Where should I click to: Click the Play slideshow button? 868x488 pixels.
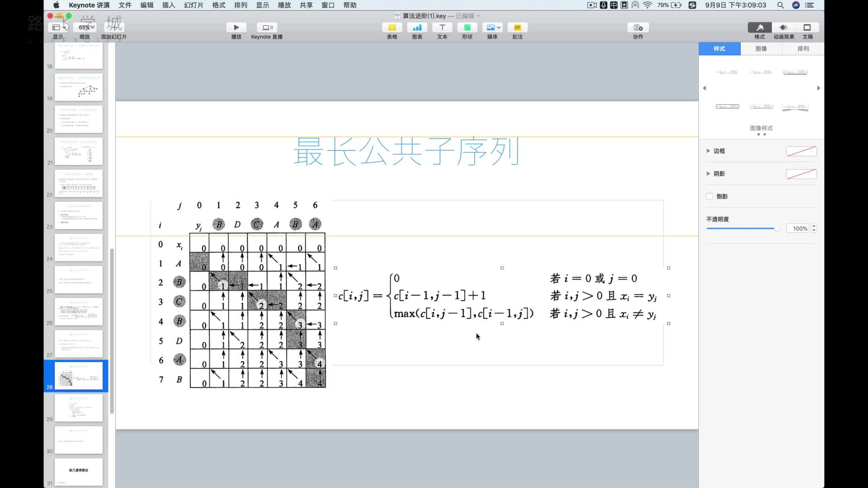pyautogui.click(x=236, y=28)
